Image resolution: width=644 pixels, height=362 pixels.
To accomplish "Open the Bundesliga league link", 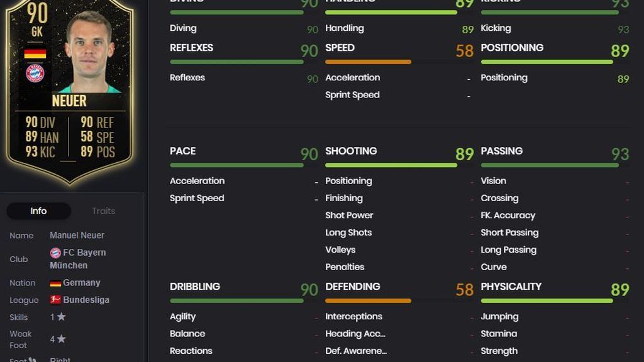I will pyautogui.click(x=86, y=300).
